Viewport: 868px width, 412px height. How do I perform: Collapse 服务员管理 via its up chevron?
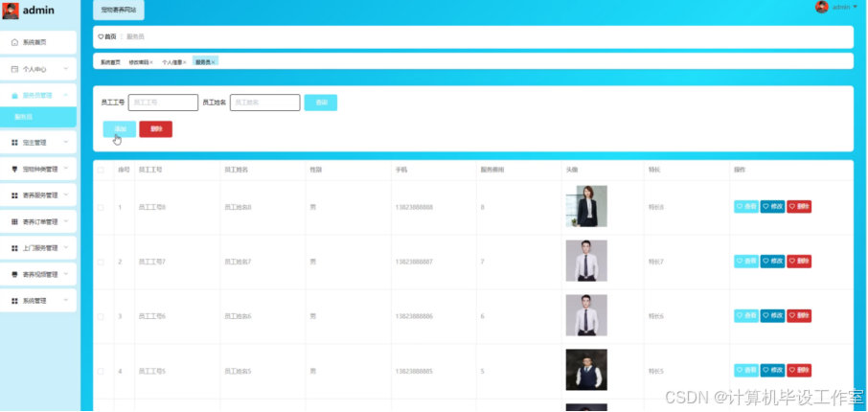pyautogui.click(x=66, y=95)
